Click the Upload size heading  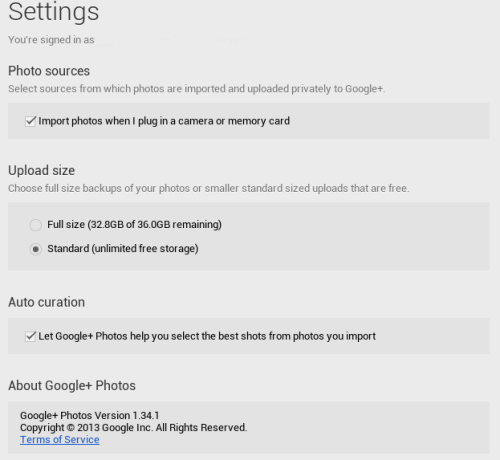[x=41, y=170]
